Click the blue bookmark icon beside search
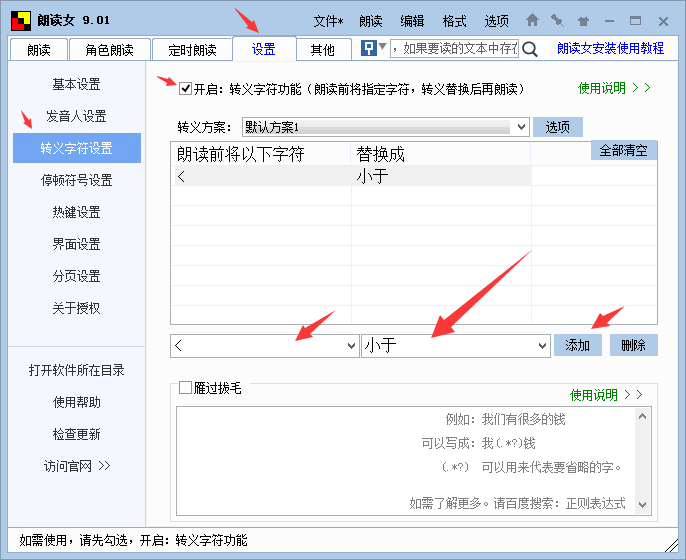This screenshot has width=686, height=560. point(368,48)
